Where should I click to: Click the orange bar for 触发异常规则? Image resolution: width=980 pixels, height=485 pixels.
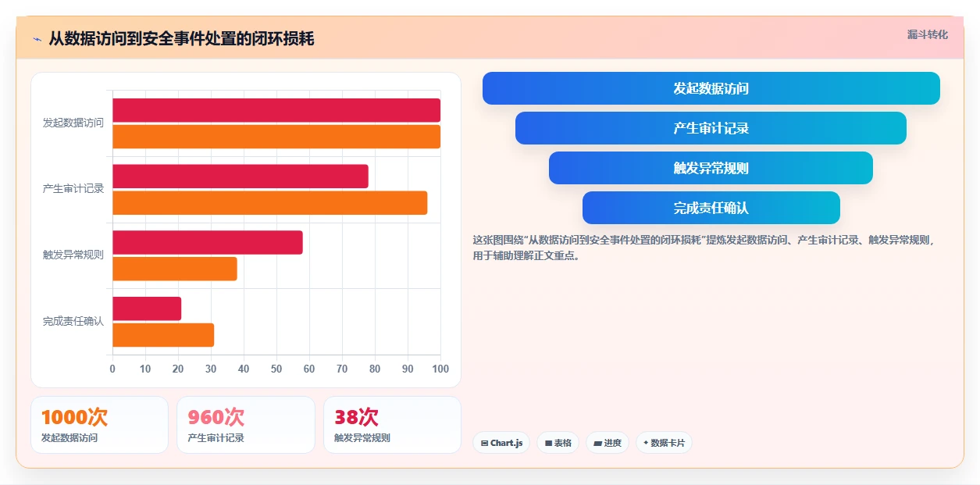[175, 269]
